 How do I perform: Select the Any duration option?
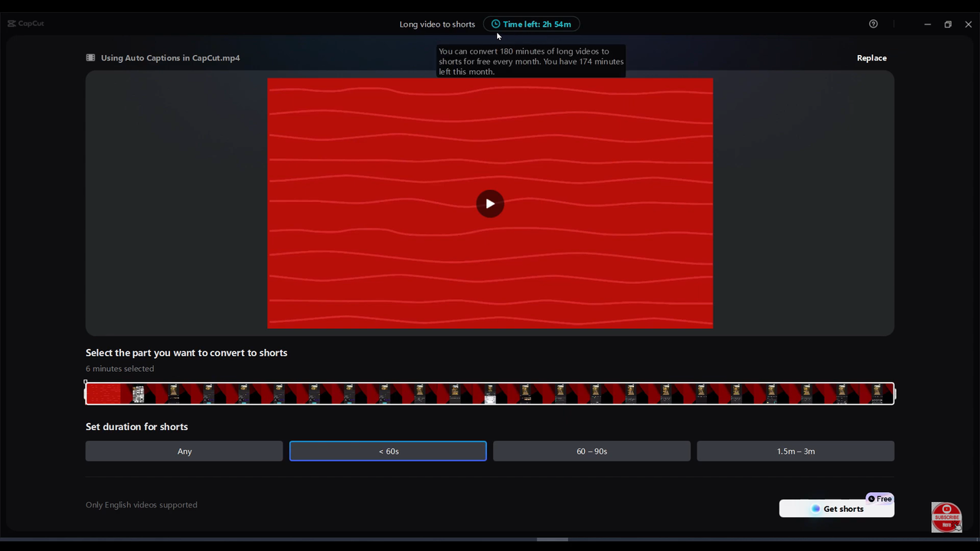tap(184, 451)
